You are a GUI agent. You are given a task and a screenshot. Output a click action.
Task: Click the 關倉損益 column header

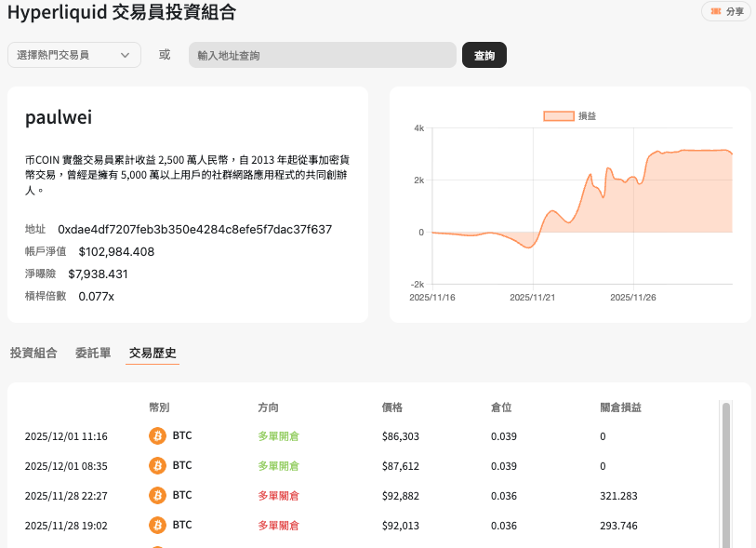point(621,408)
